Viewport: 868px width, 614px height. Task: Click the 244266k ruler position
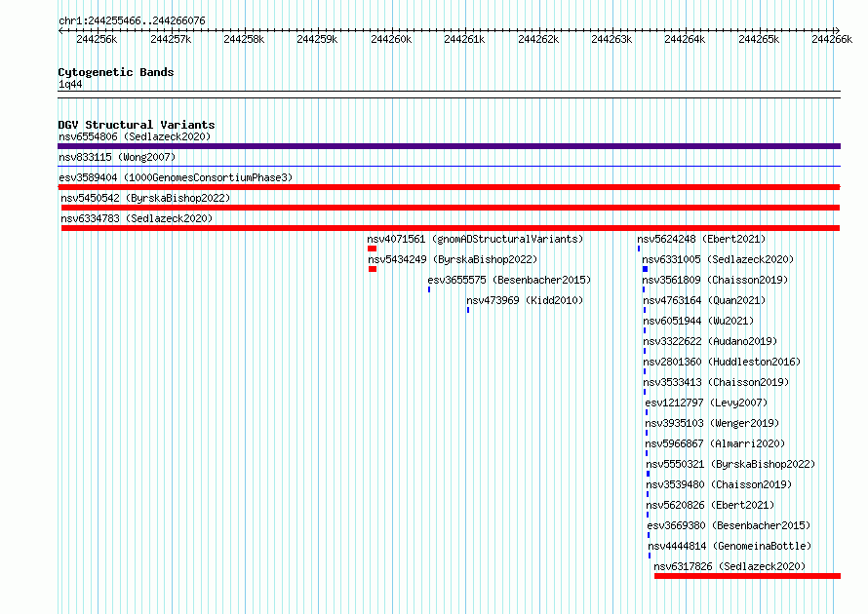point(832,39)
